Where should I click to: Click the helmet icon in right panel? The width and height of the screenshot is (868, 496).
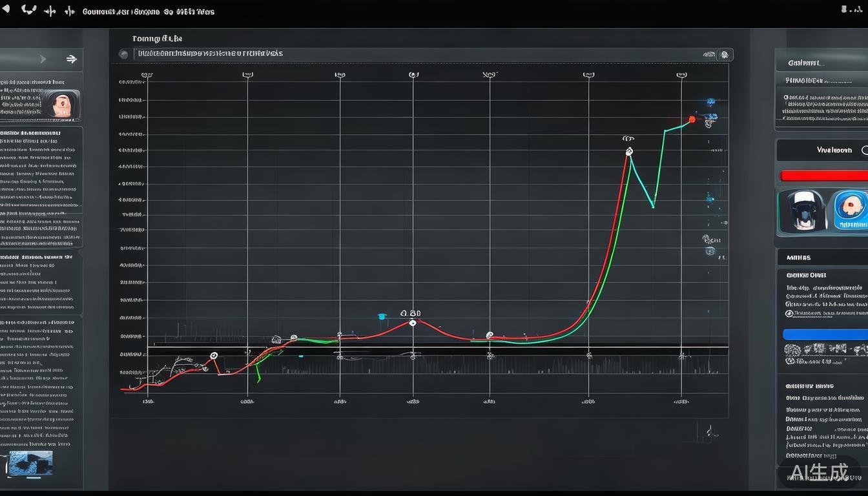point(802,210)
